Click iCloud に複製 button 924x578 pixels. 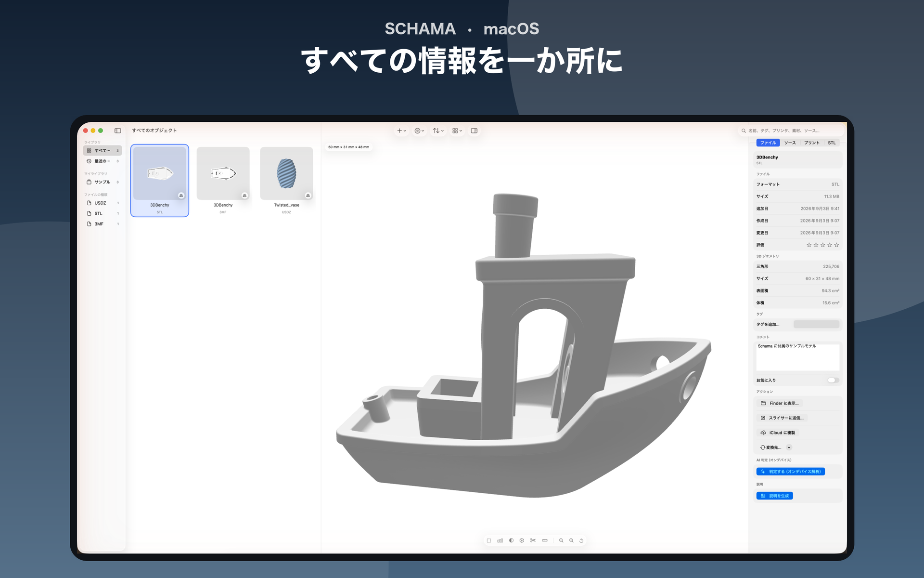point(778,433)
